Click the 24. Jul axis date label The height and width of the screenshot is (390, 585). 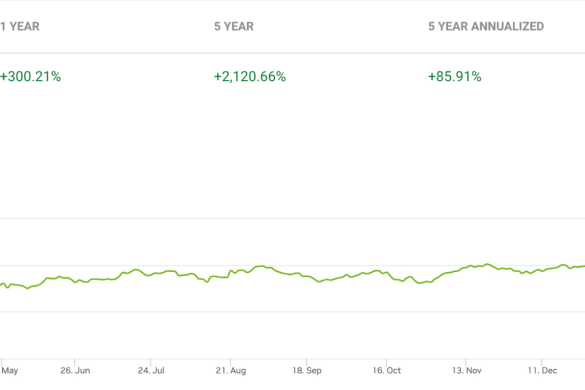click(x=151, y=371)
